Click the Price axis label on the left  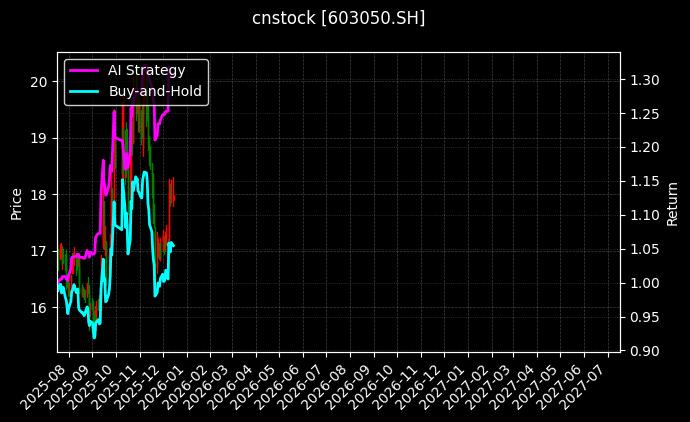(x=16, y=203)
